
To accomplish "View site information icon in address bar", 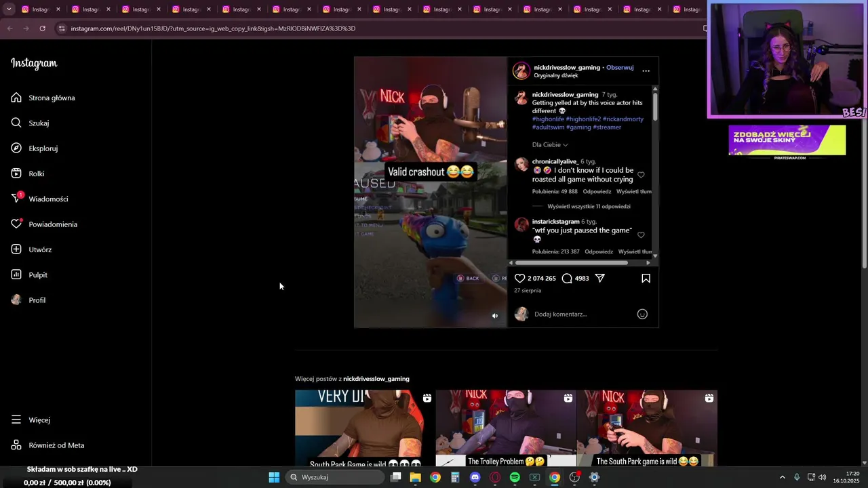I will pos(61,28).
